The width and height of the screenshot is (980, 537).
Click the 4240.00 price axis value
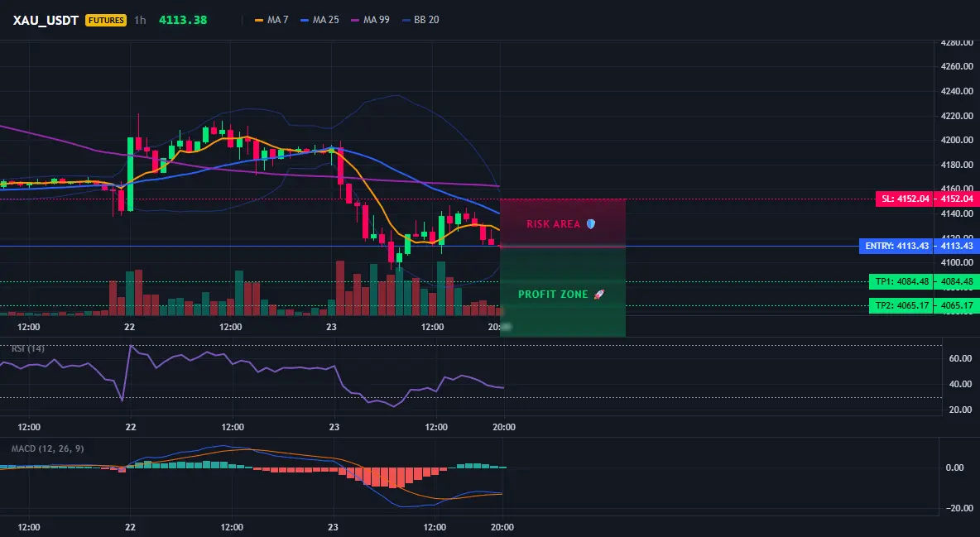click(956, 91)
